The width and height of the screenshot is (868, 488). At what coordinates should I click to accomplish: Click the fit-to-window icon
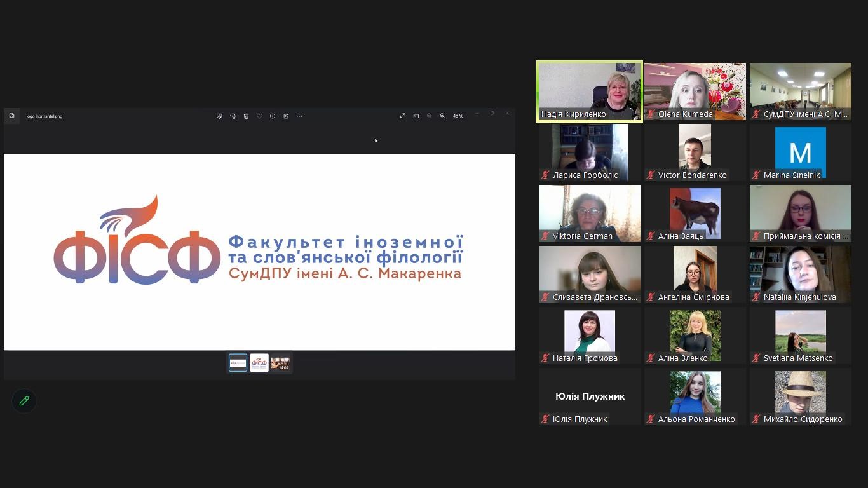tap(416, 116)
